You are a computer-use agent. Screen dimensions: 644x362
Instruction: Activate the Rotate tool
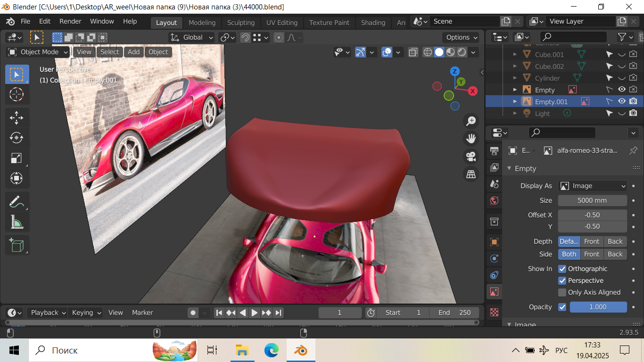17,138
